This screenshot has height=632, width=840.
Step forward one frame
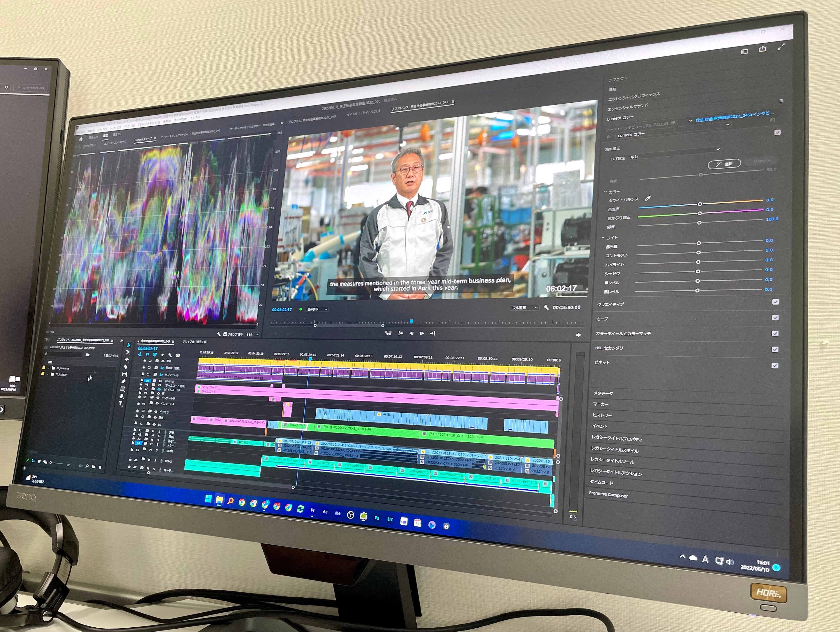point(422,333)
